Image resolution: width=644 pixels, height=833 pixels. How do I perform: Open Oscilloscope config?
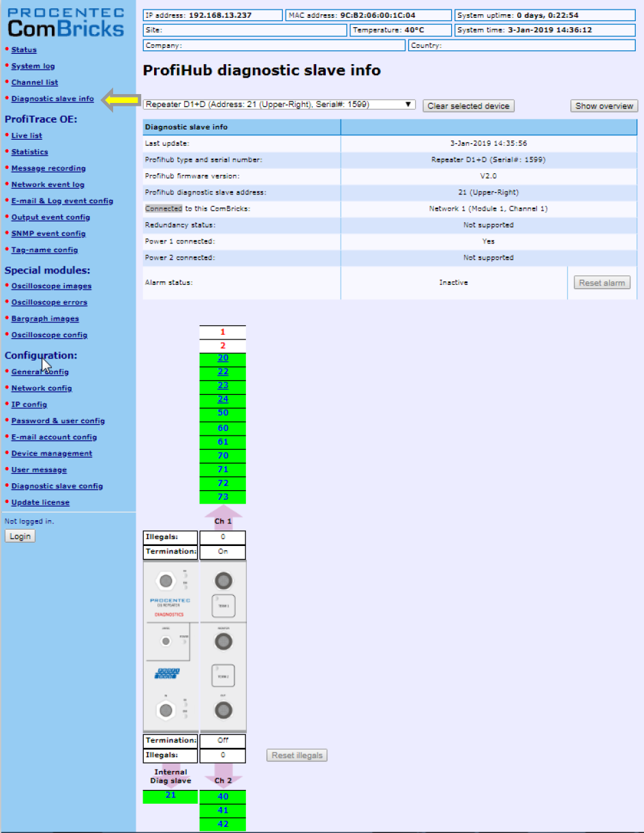tap(49, 335)
